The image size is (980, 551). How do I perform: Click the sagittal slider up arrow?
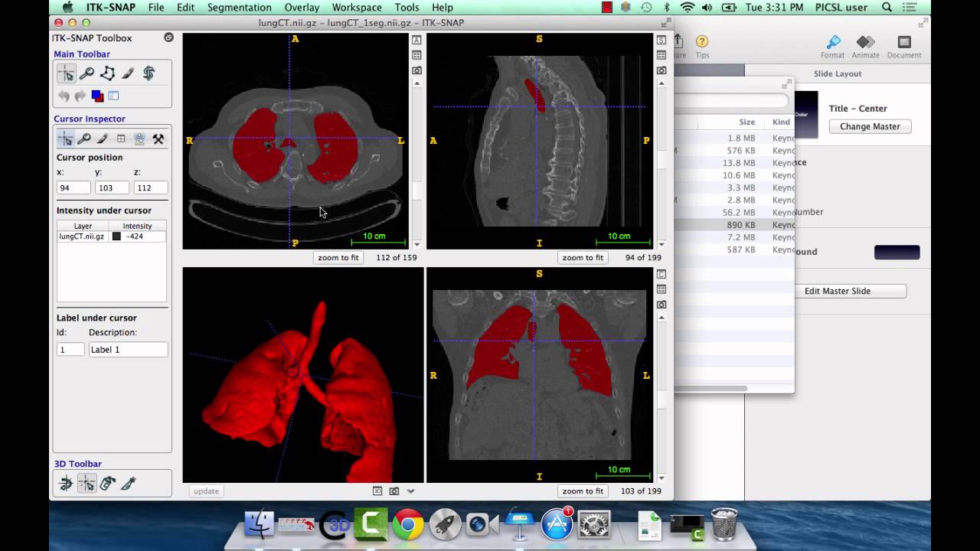[x=661, y=83]
